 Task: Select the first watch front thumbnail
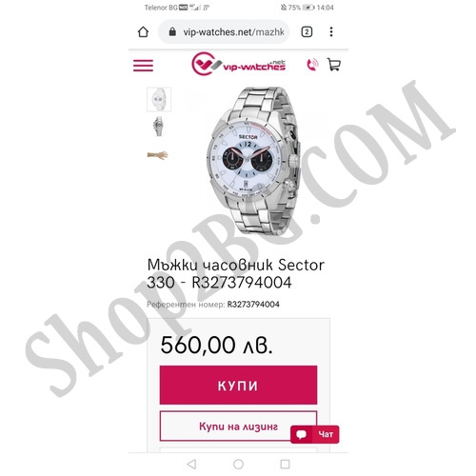tap(159, 99)
